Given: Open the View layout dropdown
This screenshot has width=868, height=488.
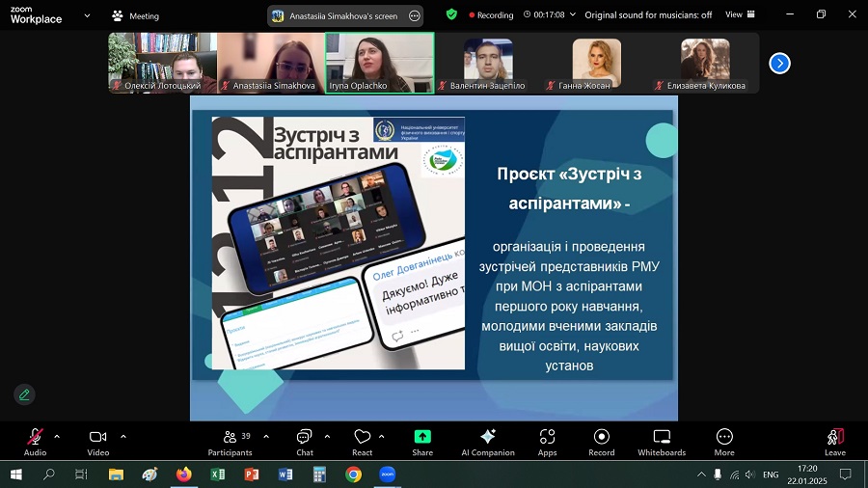Looking at the screenshot, I should [740, 14].
